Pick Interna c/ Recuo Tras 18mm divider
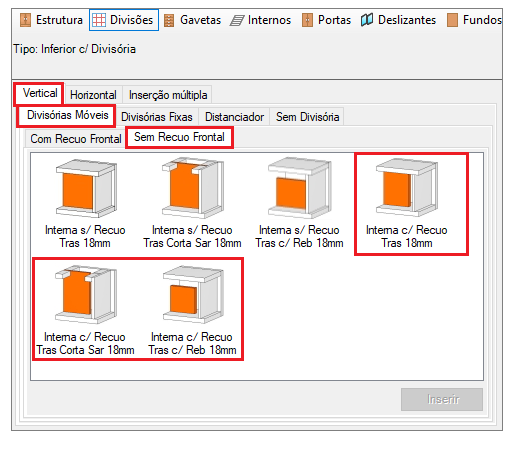Screen dimensions: 516x453 (x=407, y=203)
